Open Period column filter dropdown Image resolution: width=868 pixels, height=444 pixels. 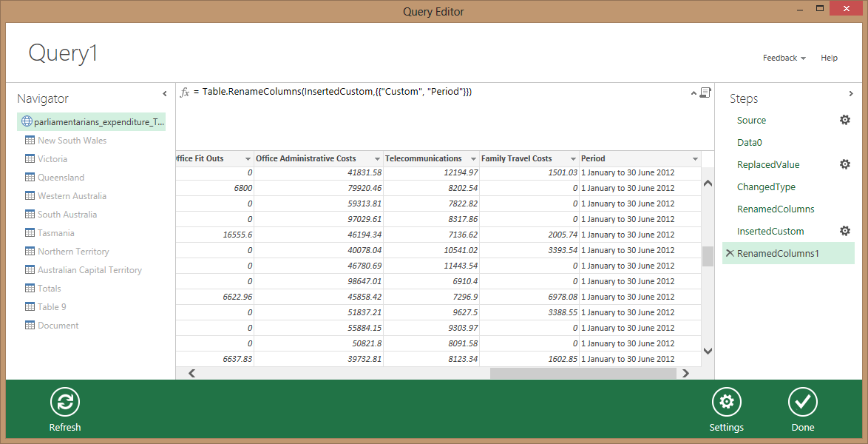click(695, 159)
